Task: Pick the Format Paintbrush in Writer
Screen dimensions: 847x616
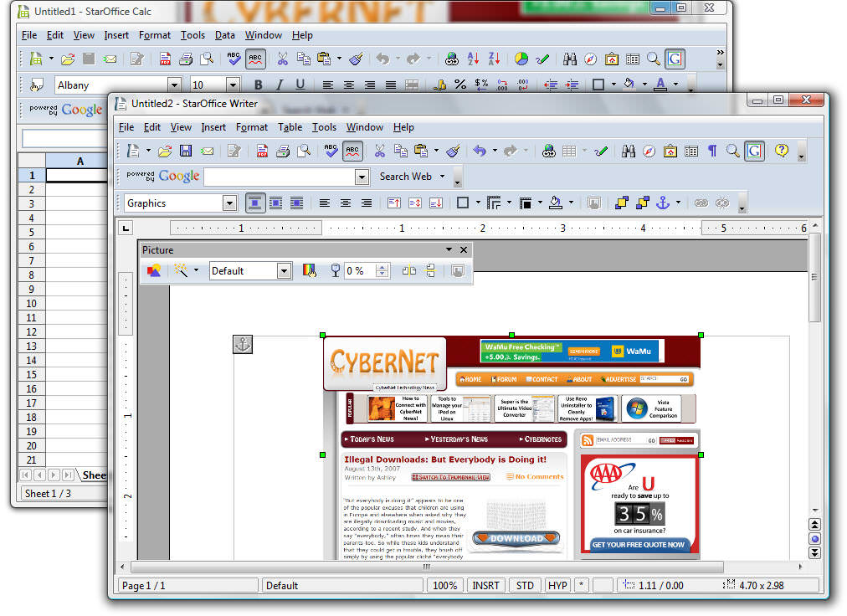Action: 453,151
